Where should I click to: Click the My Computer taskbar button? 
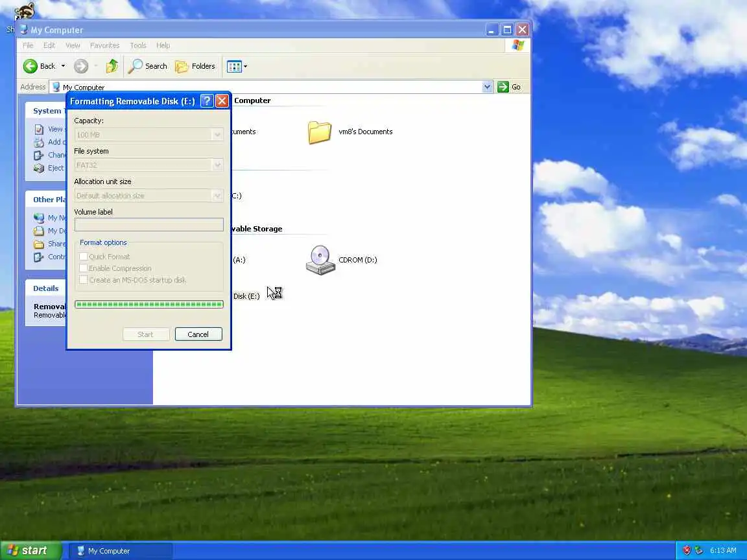pos(121,551)
